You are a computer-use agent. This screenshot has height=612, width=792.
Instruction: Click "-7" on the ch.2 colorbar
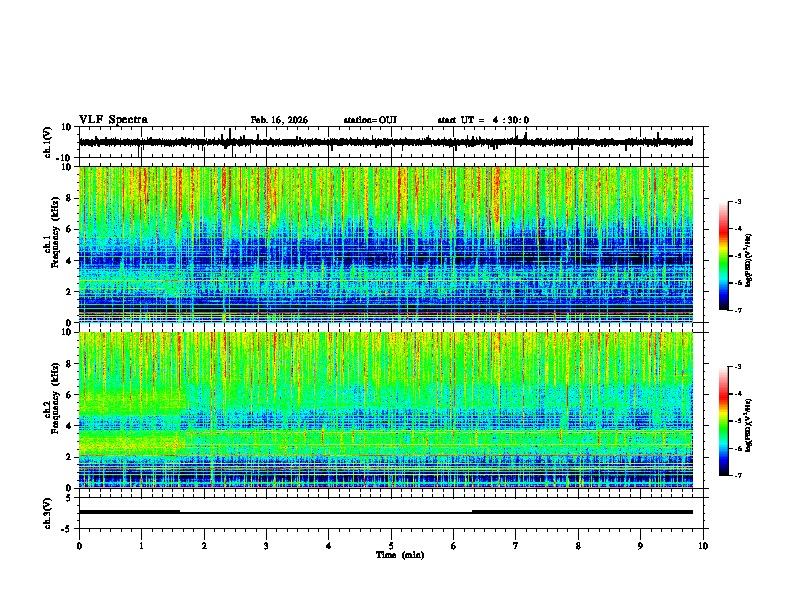(x=737, y=475)
